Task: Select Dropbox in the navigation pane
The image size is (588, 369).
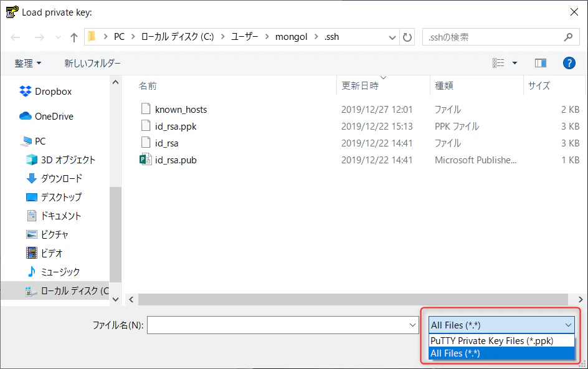Action: click(53, 92)
